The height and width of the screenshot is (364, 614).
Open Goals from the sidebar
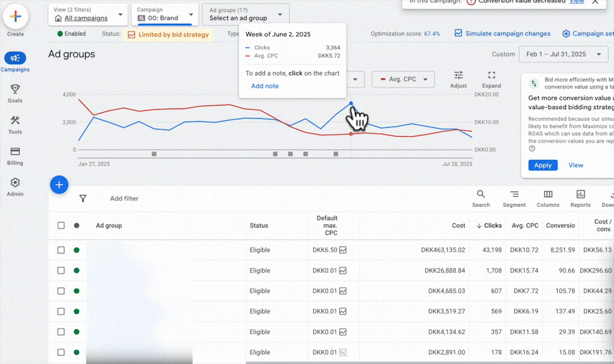(x=15, y=89)
